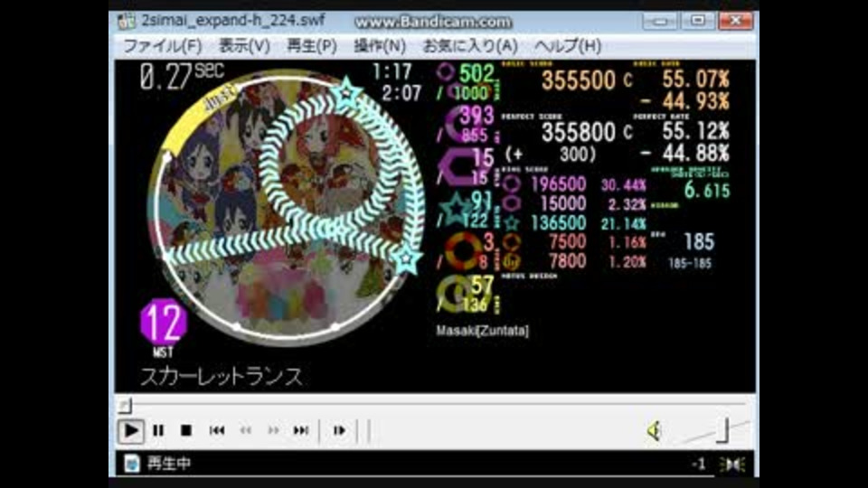This screenshot has width=868, height=488.
Task: Mute audio with the speaker icon
Action: tap(654, 430)
